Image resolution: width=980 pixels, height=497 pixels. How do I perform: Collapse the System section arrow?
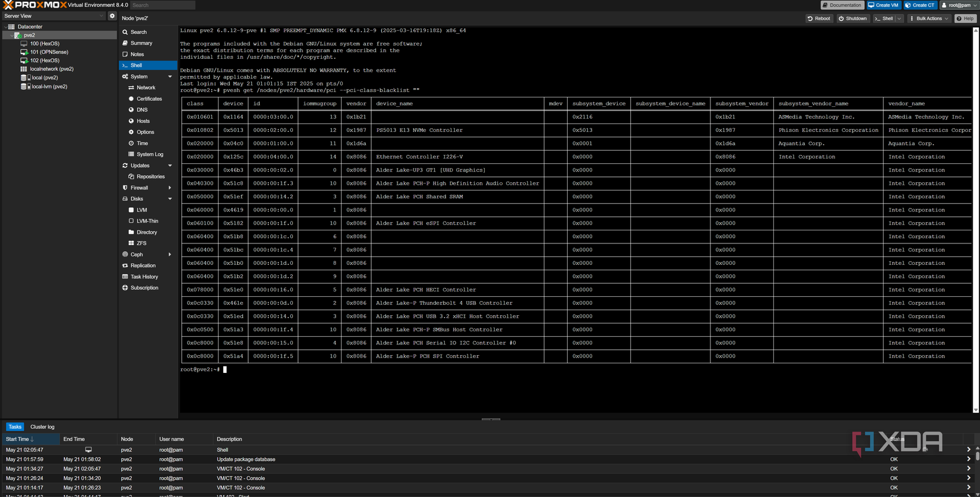click(170, 77)
